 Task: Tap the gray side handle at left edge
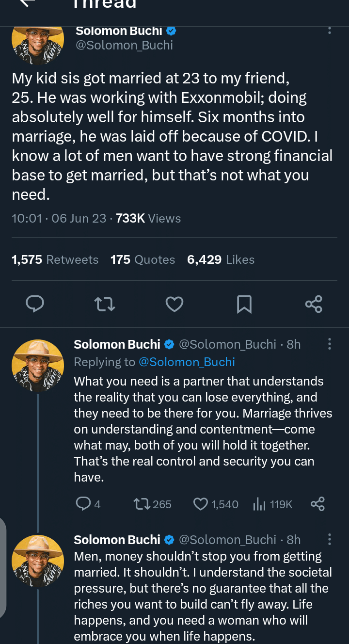3,567
